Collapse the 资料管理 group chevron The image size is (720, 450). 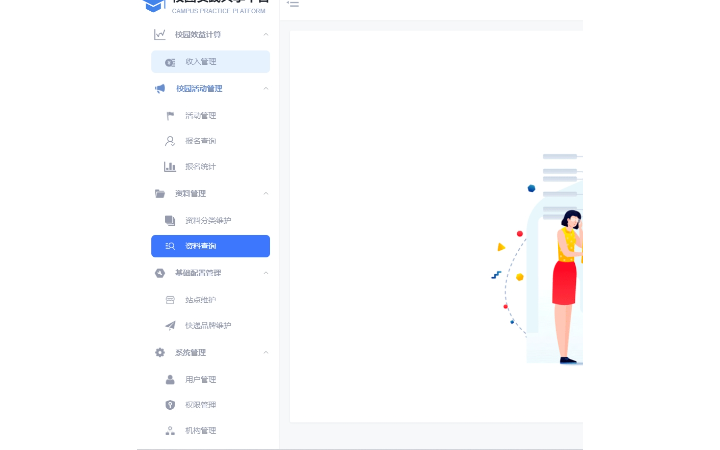[266, 193]
